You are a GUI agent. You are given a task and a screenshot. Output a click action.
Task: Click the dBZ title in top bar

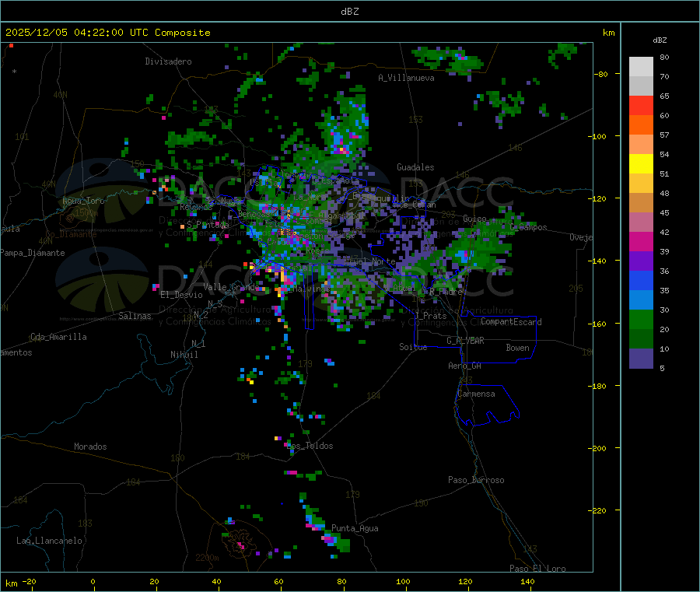(x=349, y=12)
